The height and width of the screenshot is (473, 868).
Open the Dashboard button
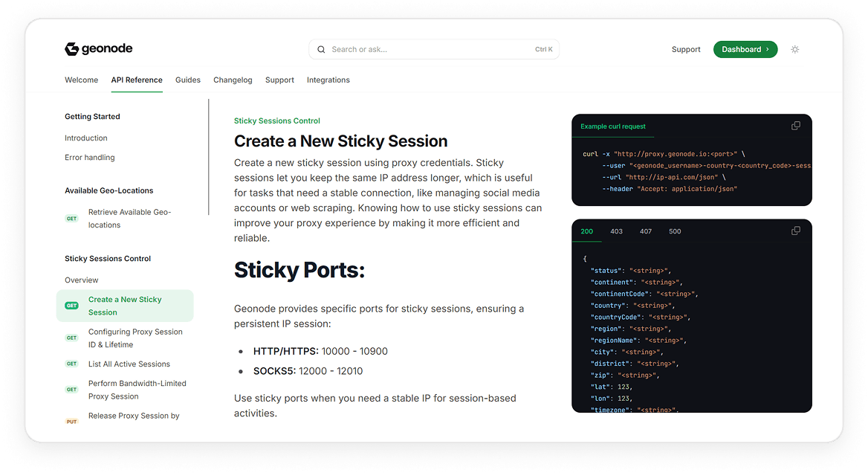click(x=745, y=49)
